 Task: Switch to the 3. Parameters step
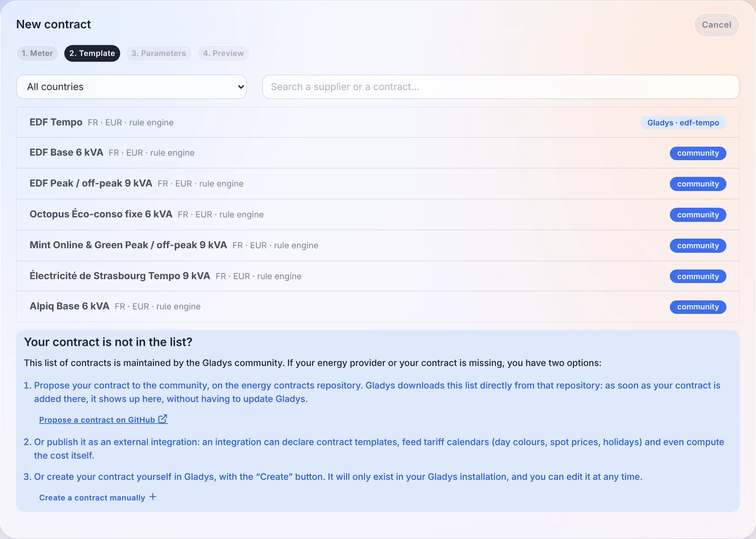pyautogui.click(x=158, y=53)
